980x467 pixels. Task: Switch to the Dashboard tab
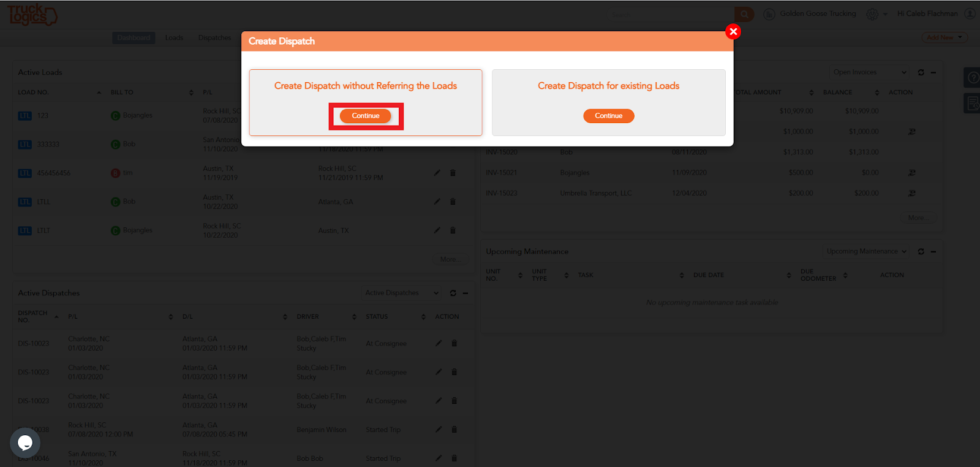tap(134, 38)
